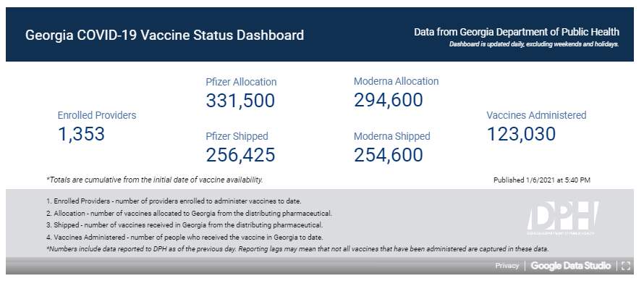The height and width of the screenshot is (281, 644).
Task: Open the Privacy link
Action: [507, 266]
